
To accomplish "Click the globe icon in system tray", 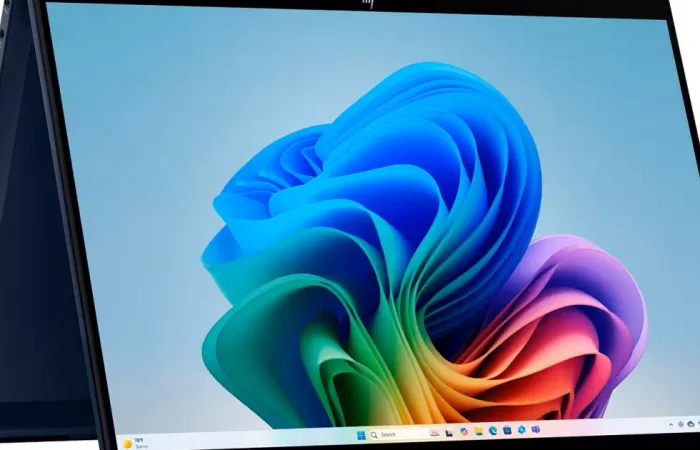I will 681,424.
